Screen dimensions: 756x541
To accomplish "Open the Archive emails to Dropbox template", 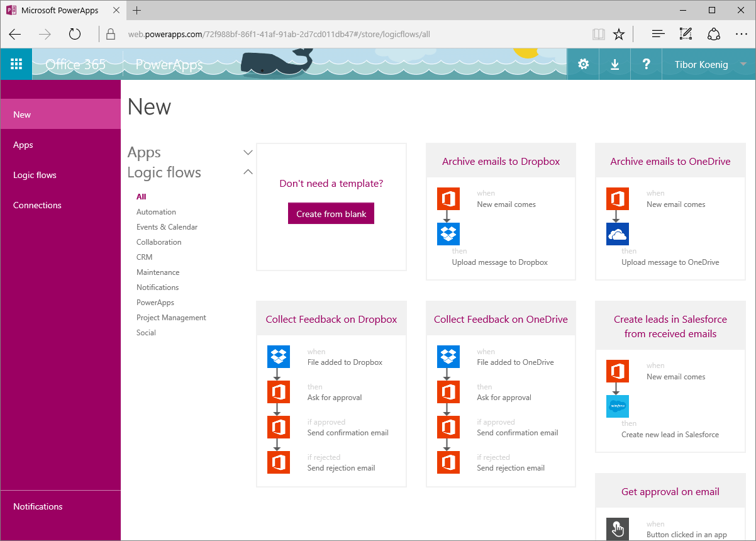I will pyautogui.click(x=501, y=161).
